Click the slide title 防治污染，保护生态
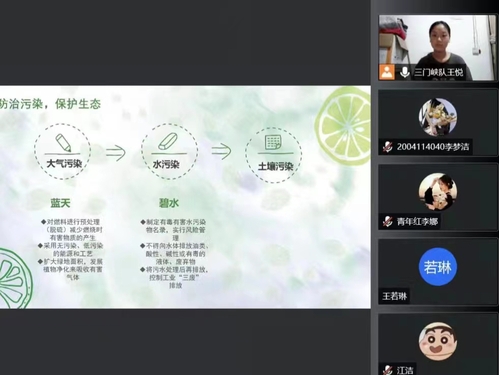 point(50,104)
